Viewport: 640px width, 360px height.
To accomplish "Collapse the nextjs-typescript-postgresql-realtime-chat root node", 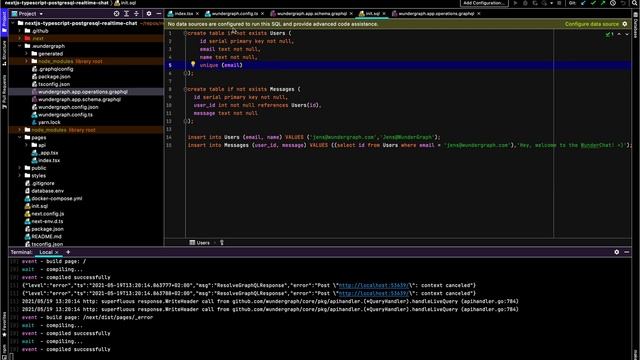I will click(x=13, y=23).
